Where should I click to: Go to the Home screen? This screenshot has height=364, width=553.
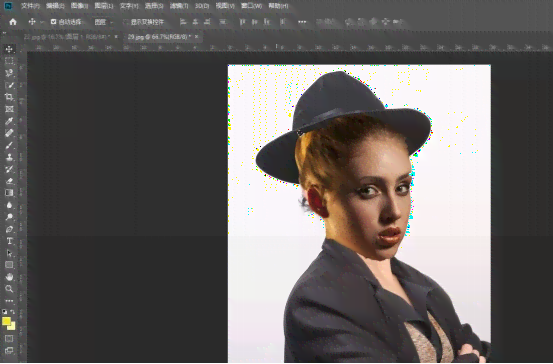click(13, 22)
